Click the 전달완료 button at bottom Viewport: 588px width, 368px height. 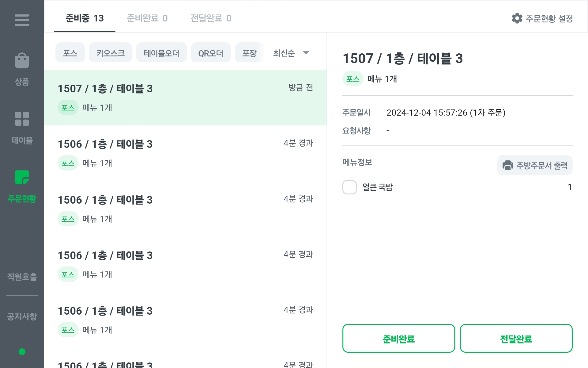(516, 338)
